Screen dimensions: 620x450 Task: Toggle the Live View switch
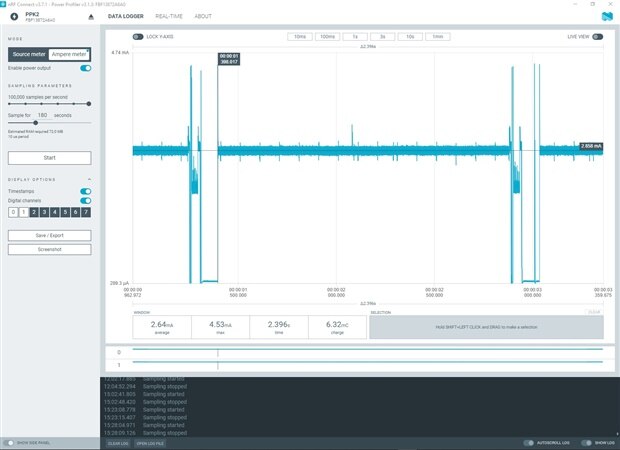coord(597,37)
